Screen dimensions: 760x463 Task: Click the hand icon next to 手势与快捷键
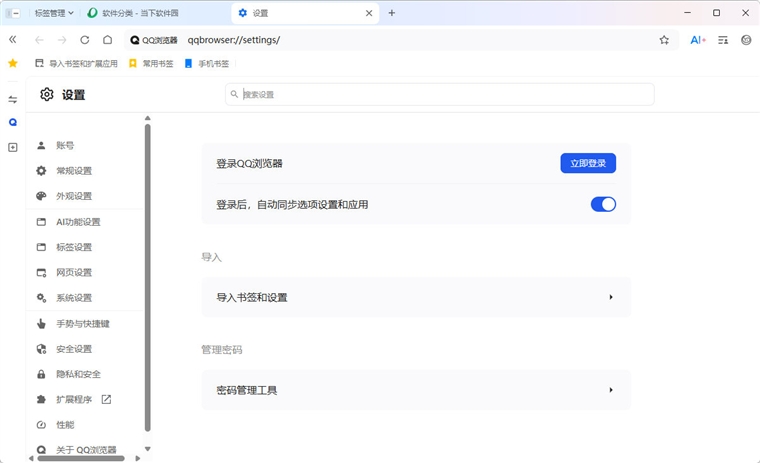pos(41,323)
